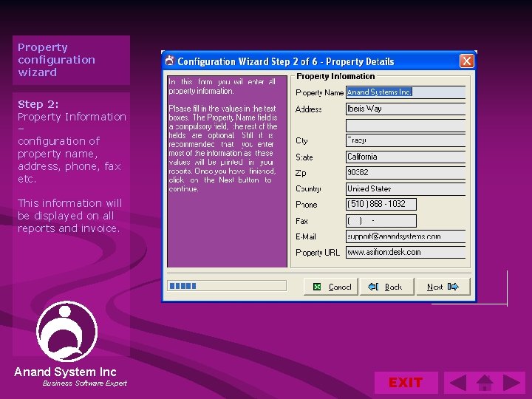Click the 'Step 2:' heading text
The image size is (532, 399).
pos(38,104)
